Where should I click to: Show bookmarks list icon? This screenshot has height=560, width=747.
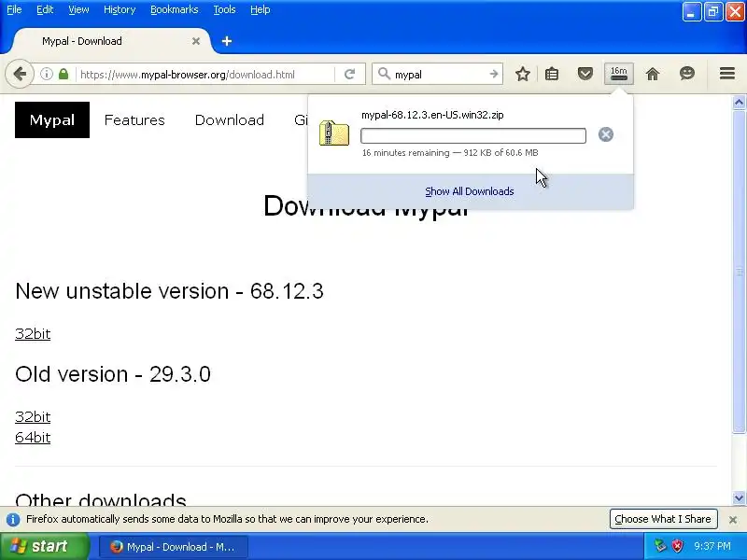tap(552, 74)
